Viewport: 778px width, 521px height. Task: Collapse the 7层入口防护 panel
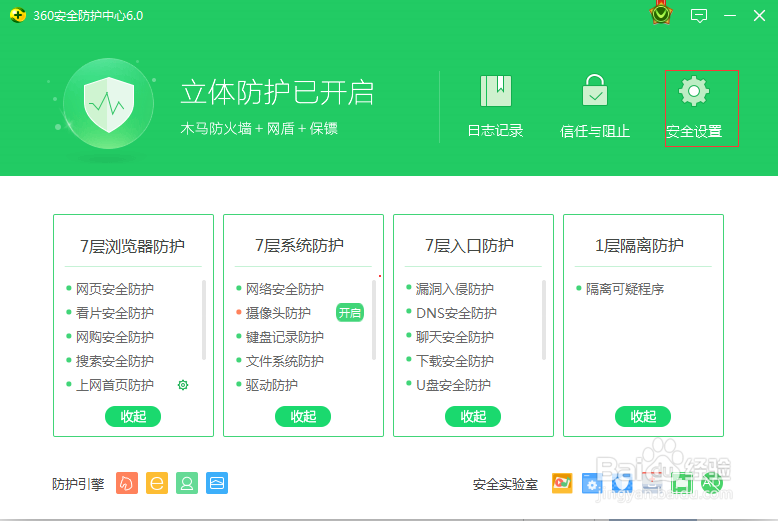pyautogui.click(x=473, y=416)
